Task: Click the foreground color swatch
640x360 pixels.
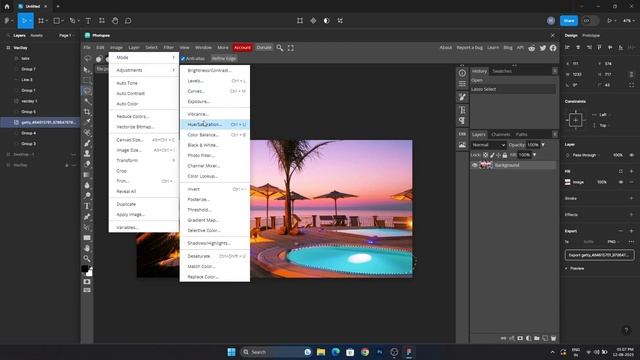Action: click(x=84, y=268)
